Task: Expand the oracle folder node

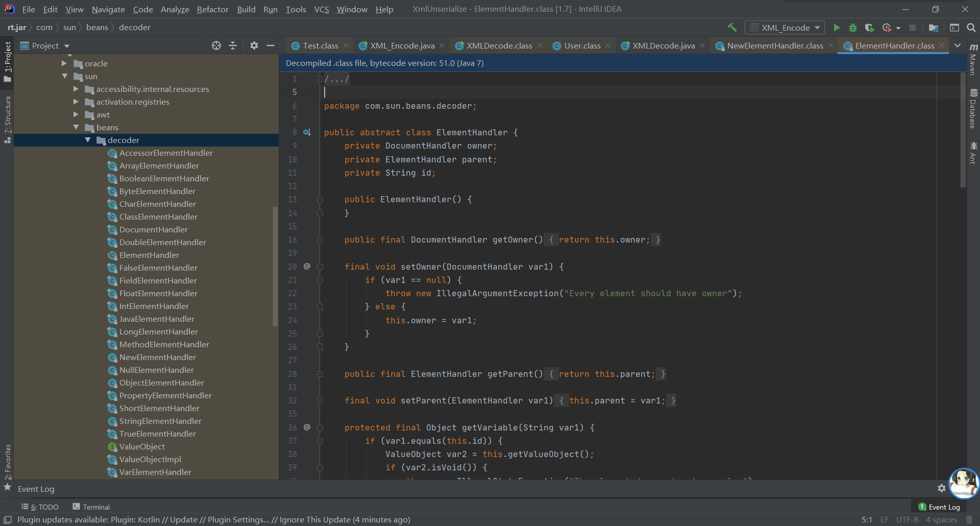Action: (64, 63)
